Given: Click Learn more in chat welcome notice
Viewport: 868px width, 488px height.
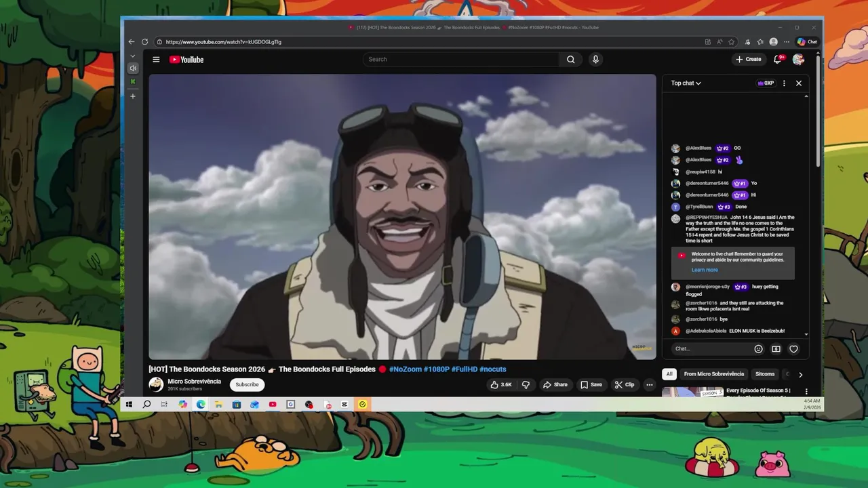Looking at the screenshot, I should tap(705, 270).
